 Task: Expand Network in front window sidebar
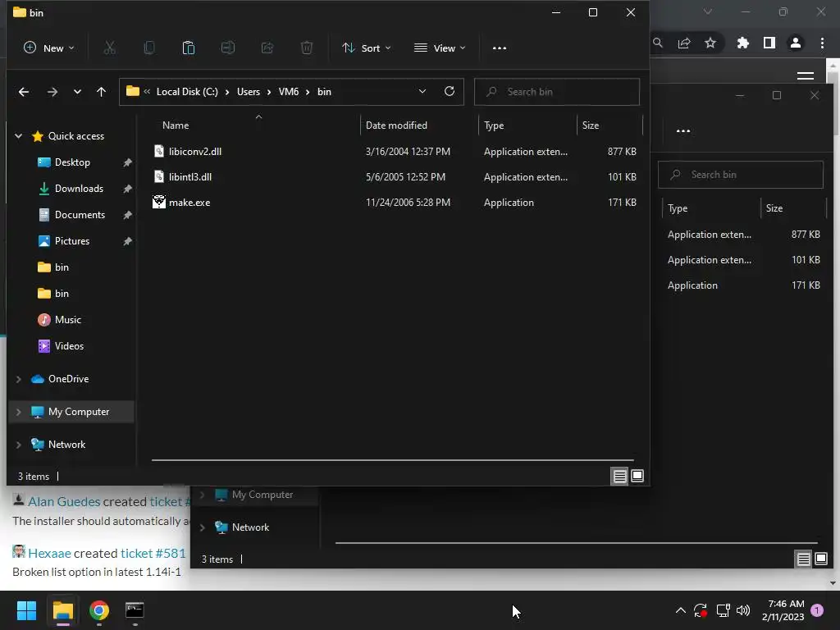(18, 445)
